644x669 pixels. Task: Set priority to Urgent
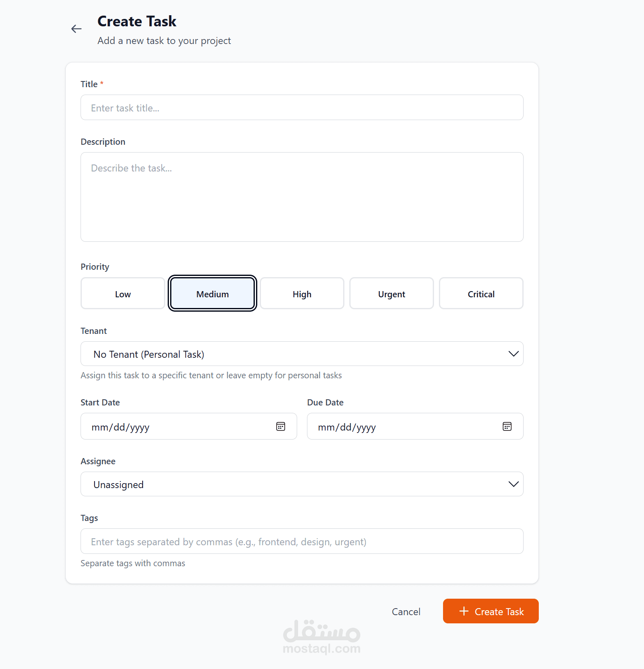pyautogui.click(x=392, y=294)
